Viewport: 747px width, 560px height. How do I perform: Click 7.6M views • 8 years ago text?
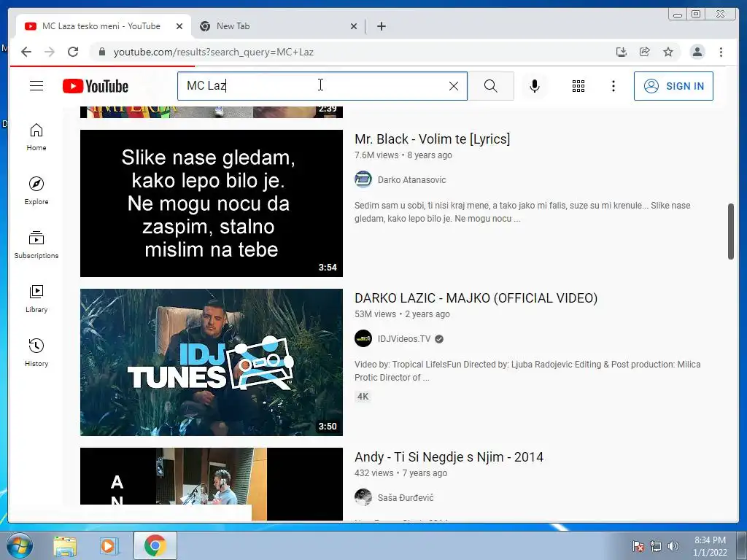point(403,155)
